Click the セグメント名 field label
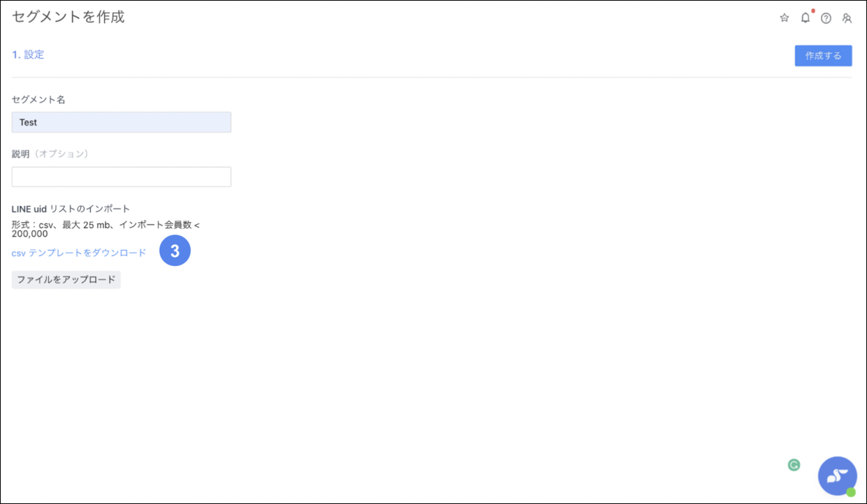Screen dimensions: 867x504 pos(38,100)
